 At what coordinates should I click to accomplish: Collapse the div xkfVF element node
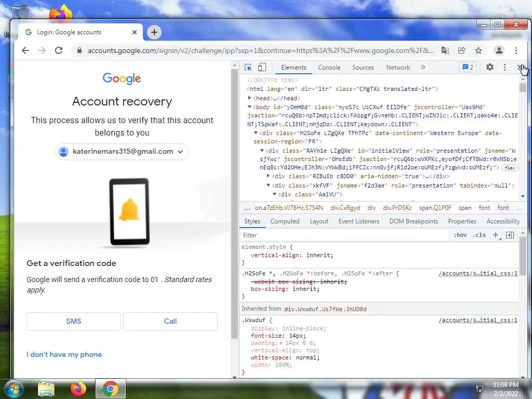(269, 185)
